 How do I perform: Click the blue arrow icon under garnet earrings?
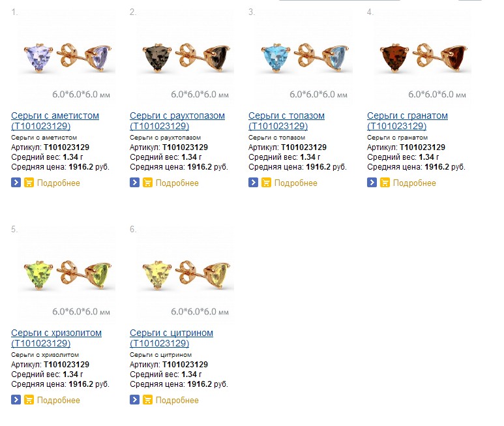pyautogui.click(x=372, y=183)
